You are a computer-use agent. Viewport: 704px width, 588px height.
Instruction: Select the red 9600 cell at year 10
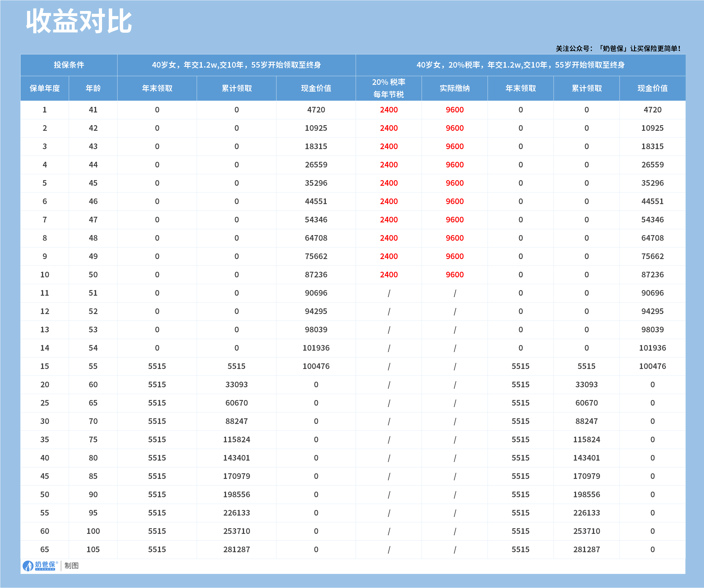454,274
